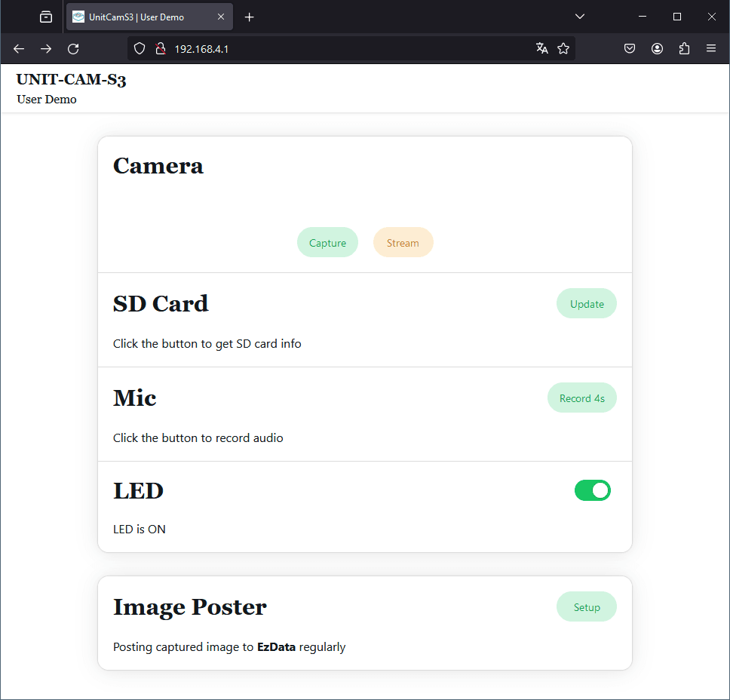Click the address bar showing 192.168.4.1
Screen dimensions: 730x700
[339, 49]
